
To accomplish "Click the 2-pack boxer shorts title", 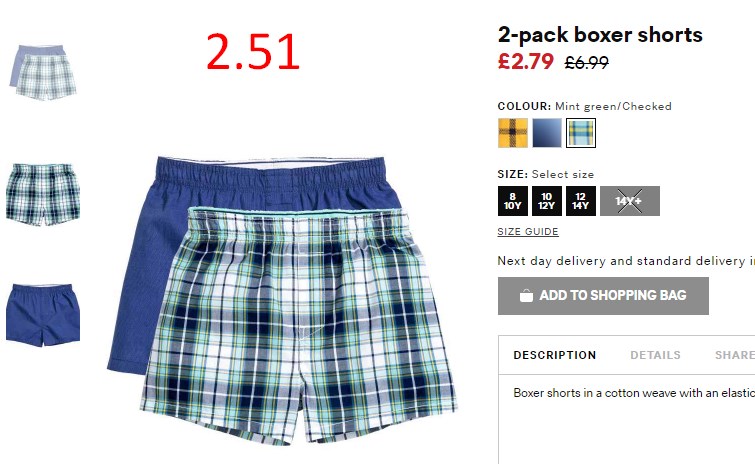I will [x=600, y=35].
